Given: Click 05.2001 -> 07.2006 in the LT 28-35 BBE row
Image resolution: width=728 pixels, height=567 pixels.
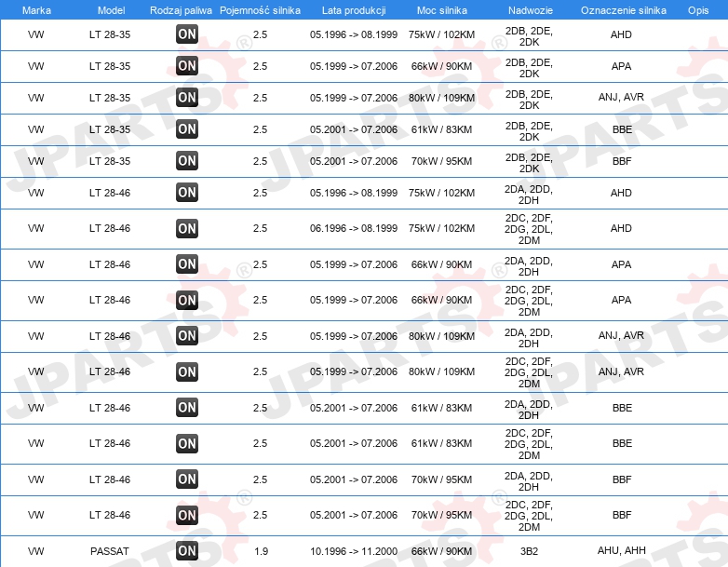Looking at the screenshot, I should (354, 129).
